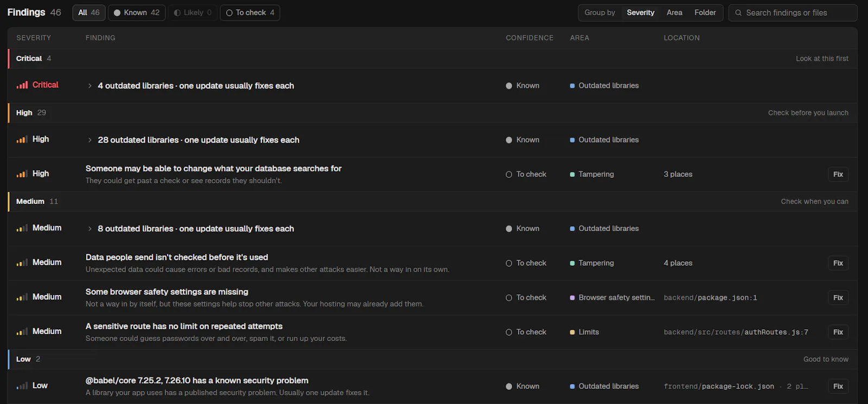Collapse the Critical severity section header
Image resolution: width=868 pixels, height=404 pixels.
(x=432, y=59)
